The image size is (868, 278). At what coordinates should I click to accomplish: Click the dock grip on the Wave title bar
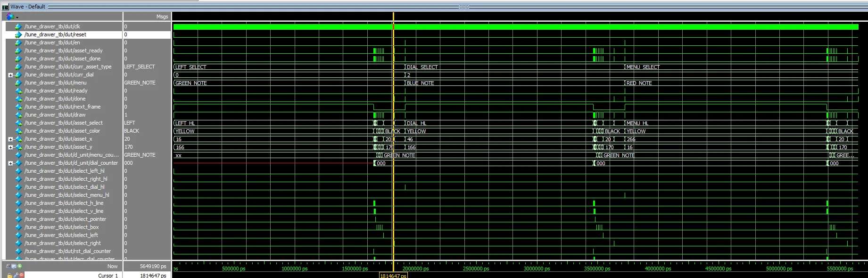click(464, 7)
